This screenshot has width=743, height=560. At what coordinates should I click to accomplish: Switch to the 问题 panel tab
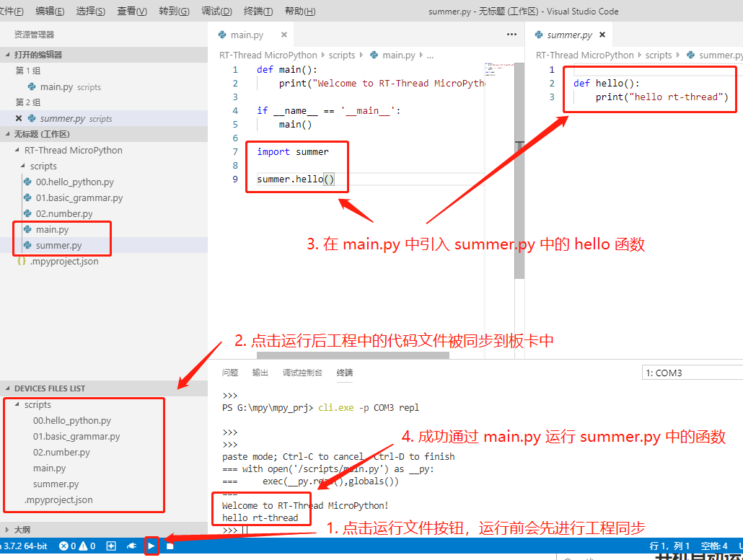pos(230,373)
